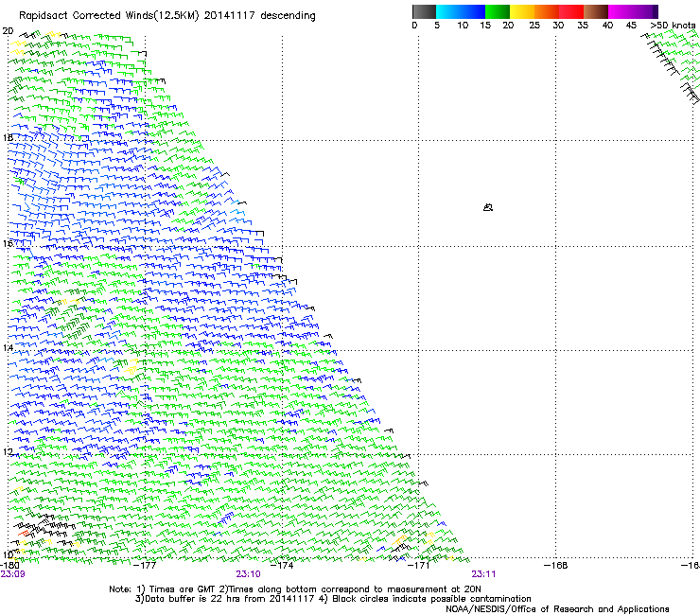Click the '25' legend scale label
The height and width of the screenshot is (615, 700).
pyautogui.click(x=534, y=26)
